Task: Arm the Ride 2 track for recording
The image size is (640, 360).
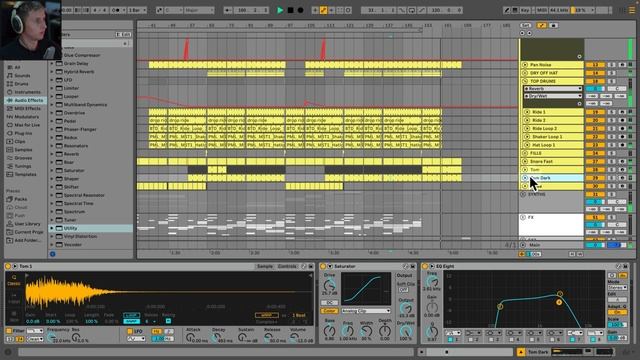Action: click(622, 120)
